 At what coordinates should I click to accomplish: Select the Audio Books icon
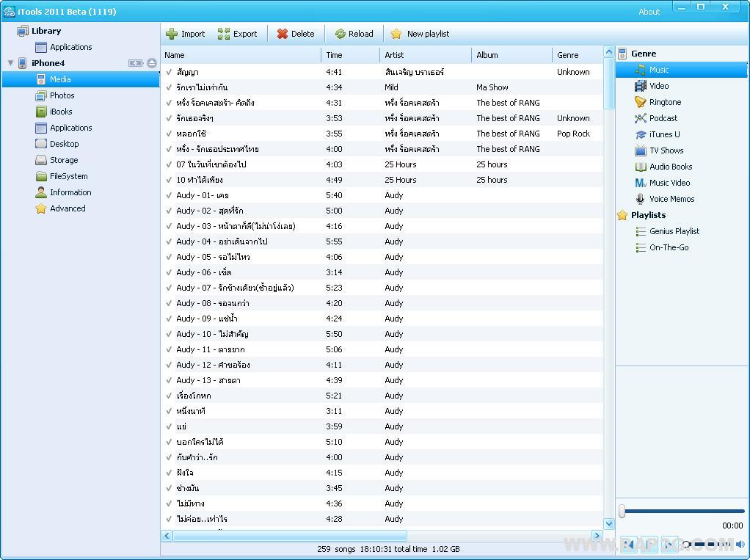[x=641, y=167]
